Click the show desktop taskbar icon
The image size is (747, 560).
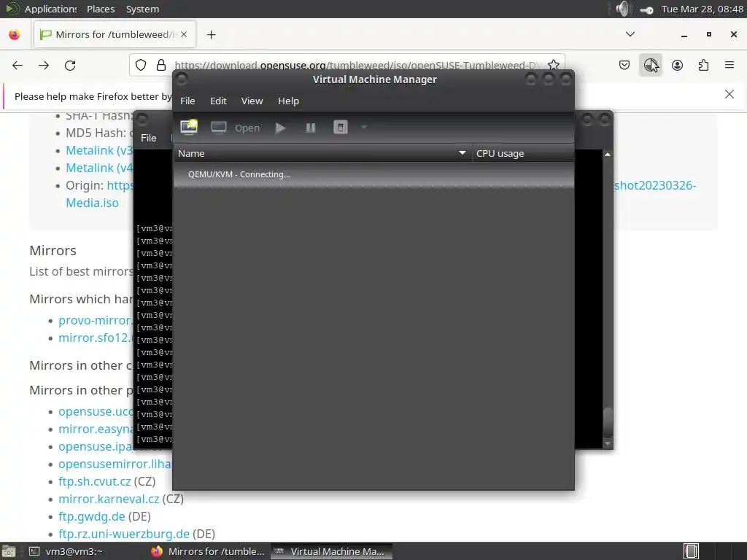click(x=9, y=551)
